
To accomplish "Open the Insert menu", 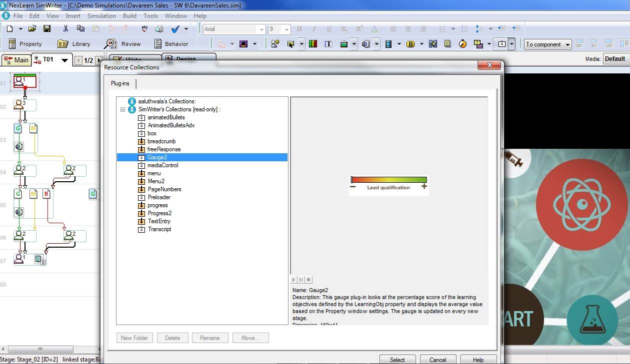I will pos(73,16).
